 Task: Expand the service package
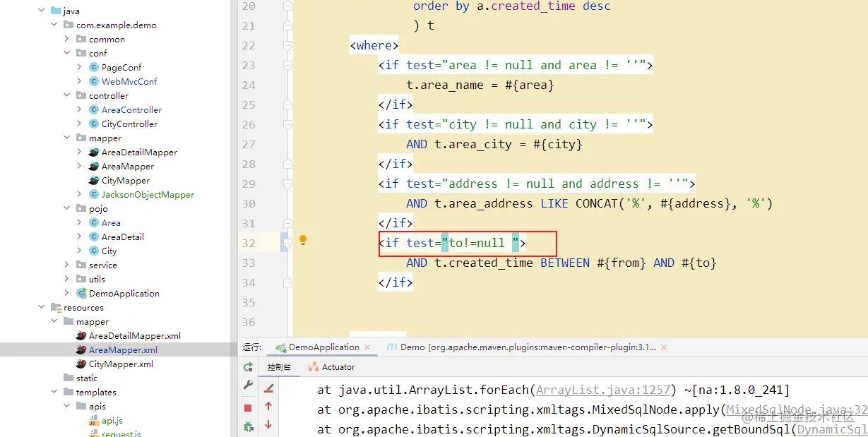(67, 265)
